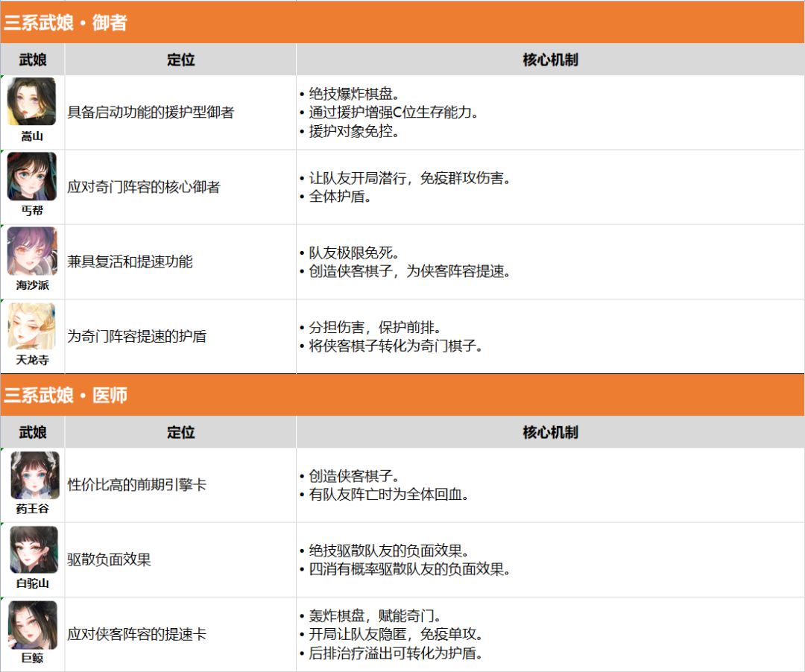This screenshot has width=805, height=672.
Task: Click the line 通过援护增强C位生存能力。
Action: pyautogui.click(x=389, y=112)
